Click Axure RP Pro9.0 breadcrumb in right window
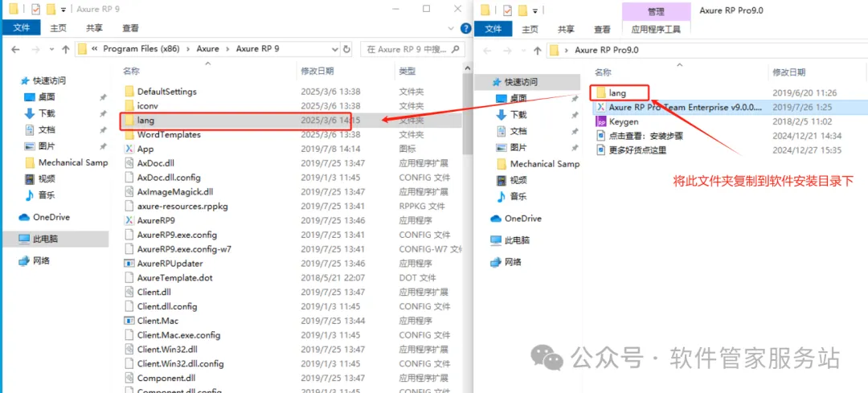This screenshot has width=868, height=393. (607, 50)
